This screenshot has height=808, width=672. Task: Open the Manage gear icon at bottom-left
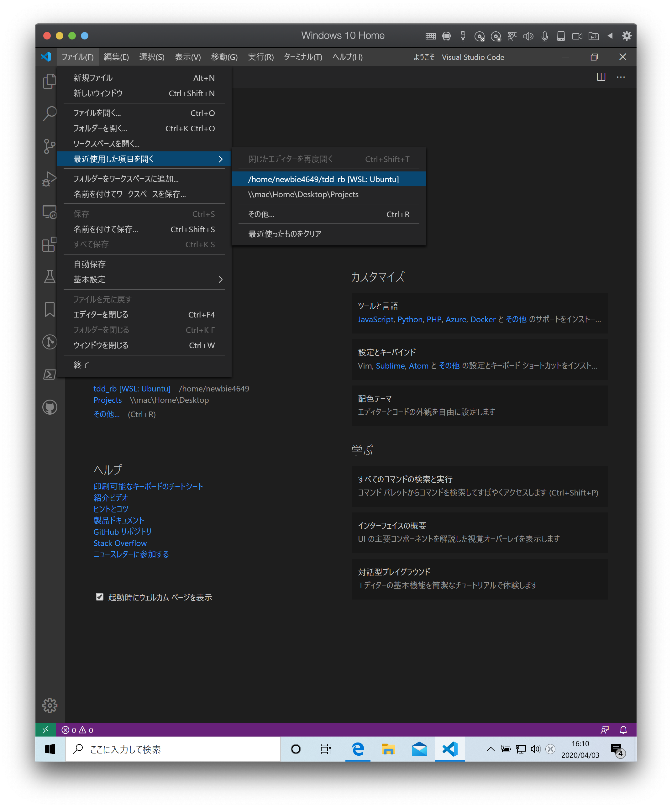(50, 705)
